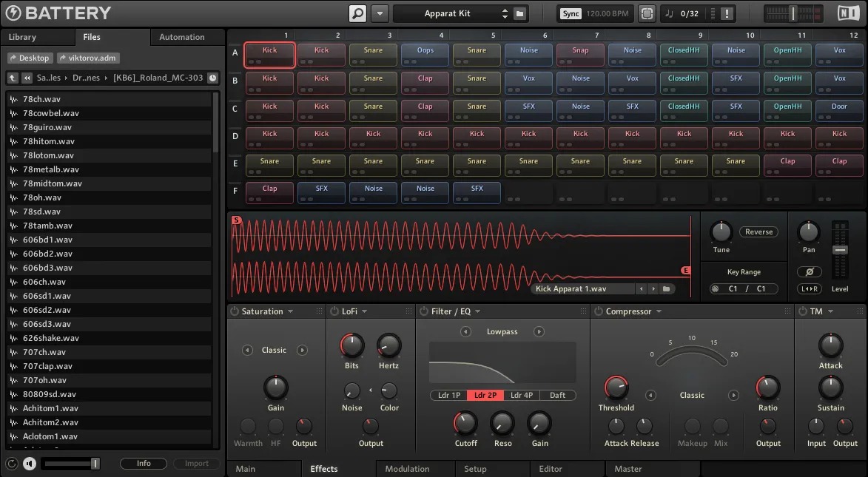Image resolution: width=868 pixels, height=477 pixels.
Task: Click the L/R channel swap icon
Action: pyautogui.click(x=809, y=289)
